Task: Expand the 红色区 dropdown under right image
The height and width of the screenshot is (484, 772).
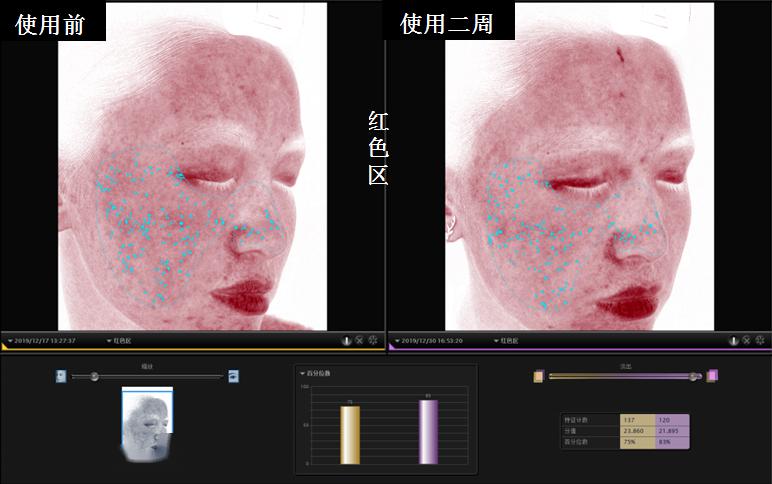Action: click(506, 341)
